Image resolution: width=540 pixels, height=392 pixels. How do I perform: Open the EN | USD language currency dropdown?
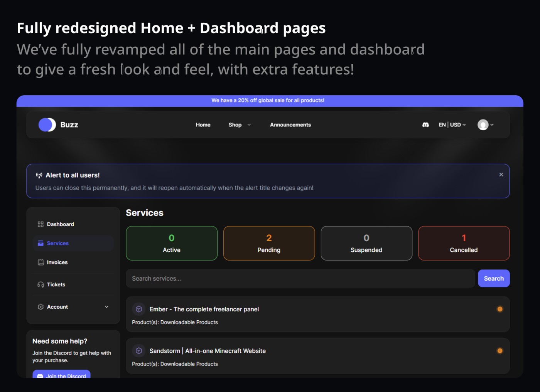tap(452, 125)
